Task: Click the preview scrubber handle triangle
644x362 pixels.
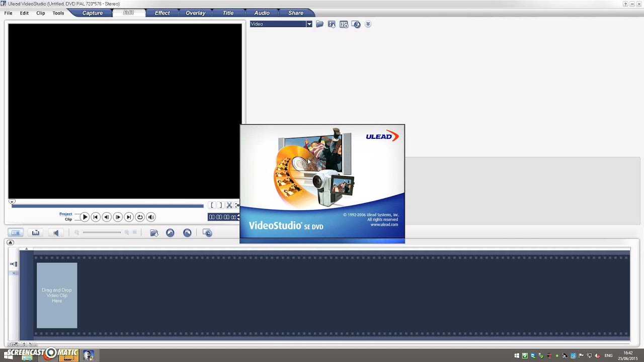Action: point(12,202)
